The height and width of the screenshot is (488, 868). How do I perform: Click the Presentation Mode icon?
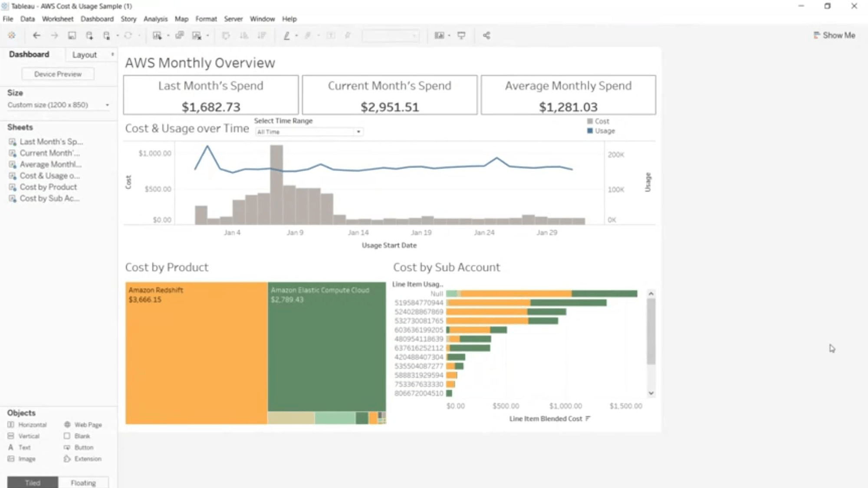click(x=461, y=36)
